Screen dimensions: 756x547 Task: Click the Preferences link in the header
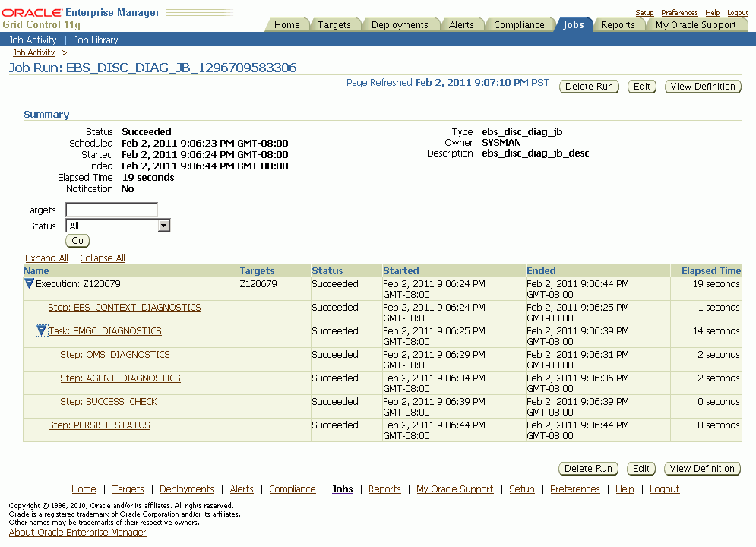click(679, 12)
